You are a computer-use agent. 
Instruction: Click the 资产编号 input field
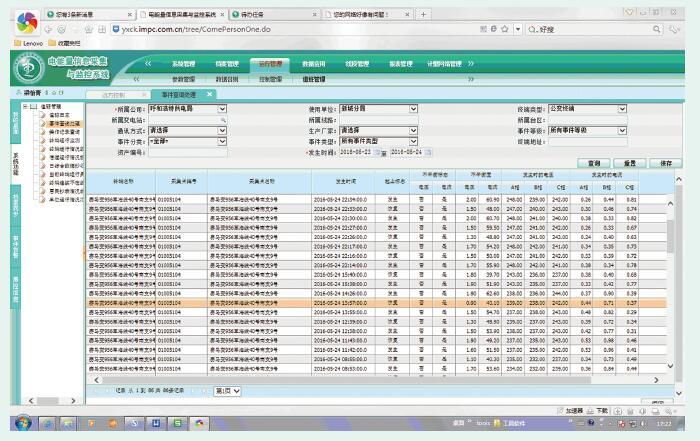click(x=185, y=152)
